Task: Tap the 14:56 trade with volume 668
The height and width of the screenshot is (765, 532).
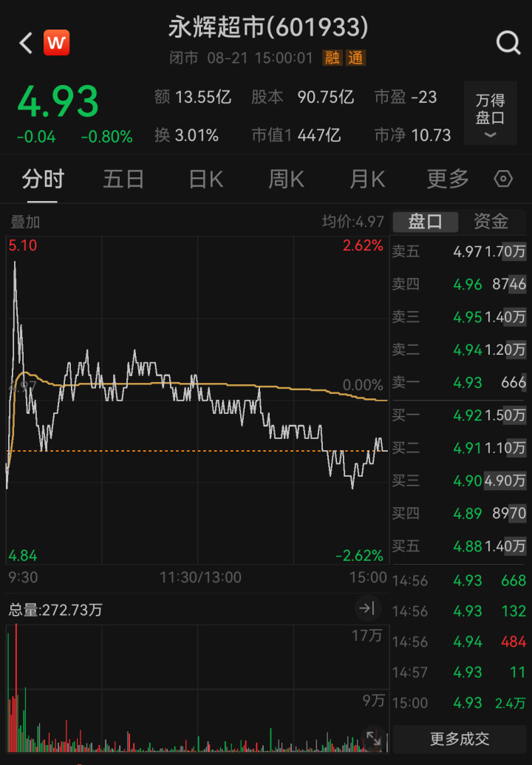Action: 459,580
